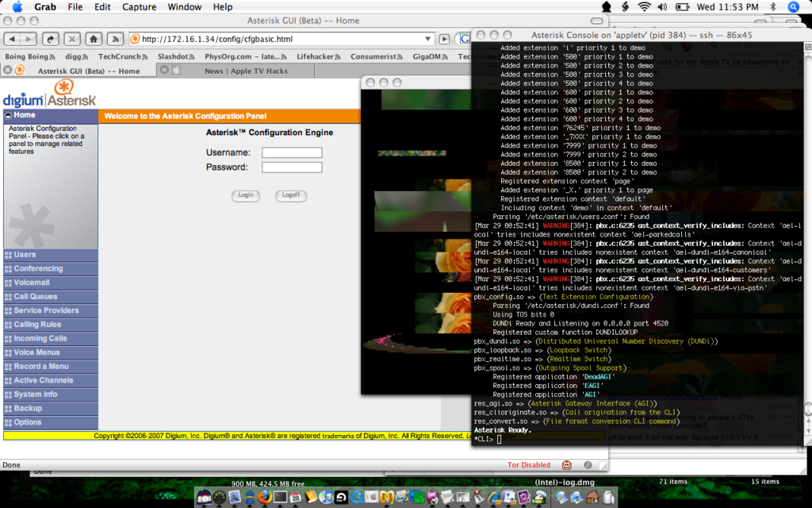Switch to the News | Apple TV Hacks tab
This screenshot has width=812, height=508.
click(x=246, y=71)
